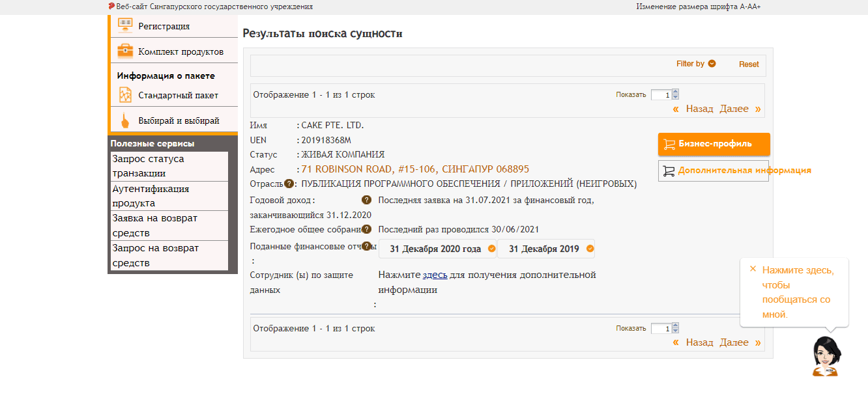Click help icon beside Годовой доход
Image resolution: width=868 pixels, height=401 pixels.
pyautogui.click(x=367, y=200)
